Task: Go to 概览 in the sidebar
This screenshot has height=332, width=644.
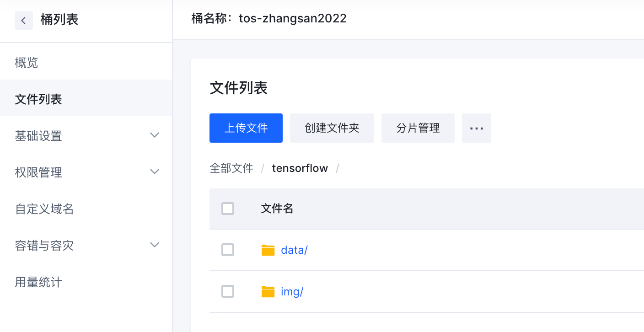Action: [x=27, y=63]
